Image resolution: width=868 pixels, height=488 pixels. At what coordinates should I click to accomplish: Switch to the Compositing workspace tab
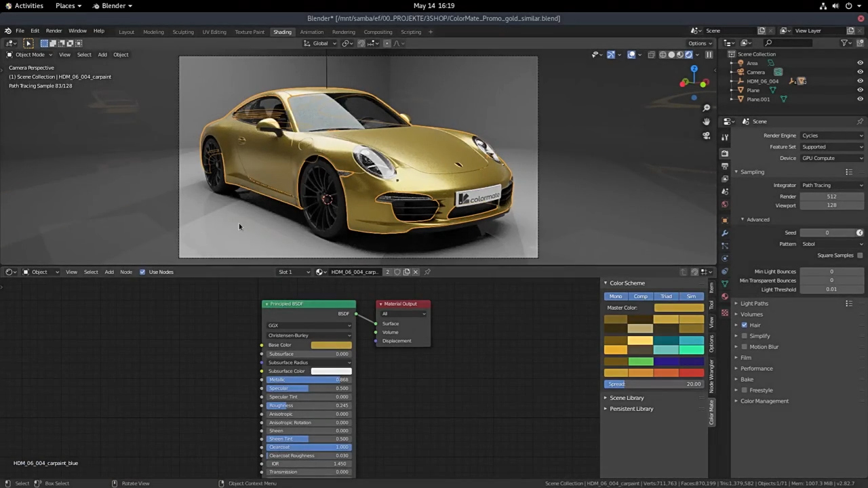click(378, 32)
